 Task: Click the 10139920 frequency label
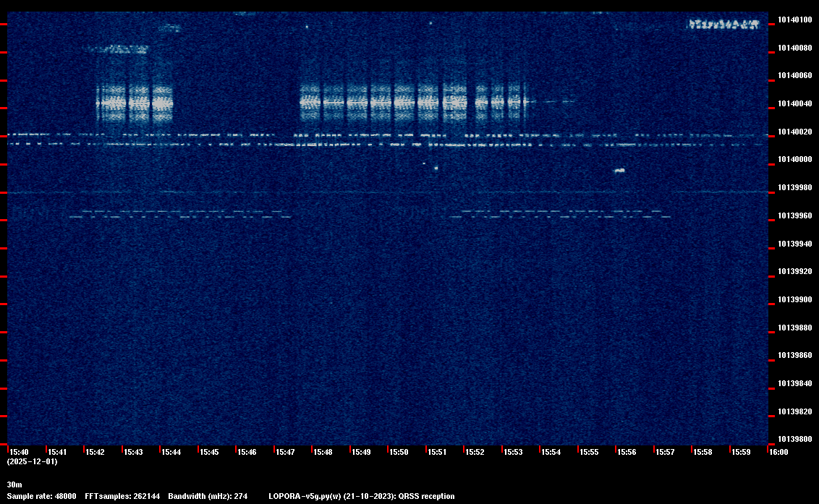click(x=795, y=272)
